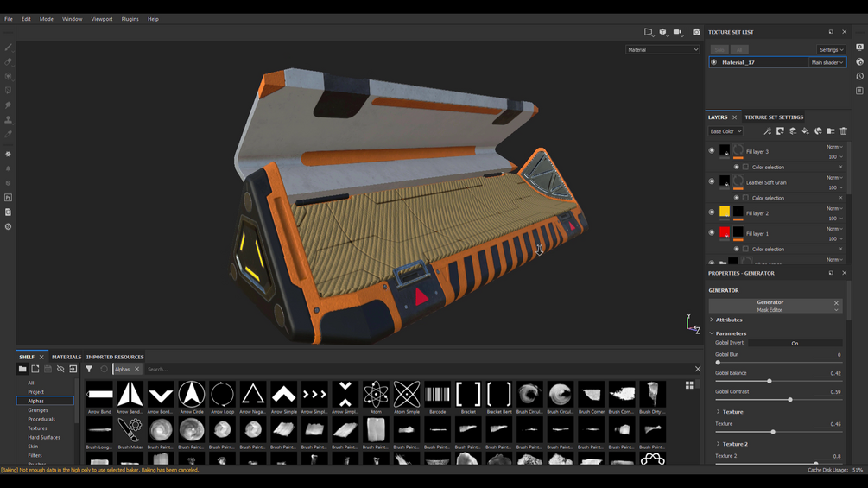This screenshot has width=868, height=488.
Task: Select the Hard Surfaces shelf category
Action: pyautogui.click(x=44, y=437)
